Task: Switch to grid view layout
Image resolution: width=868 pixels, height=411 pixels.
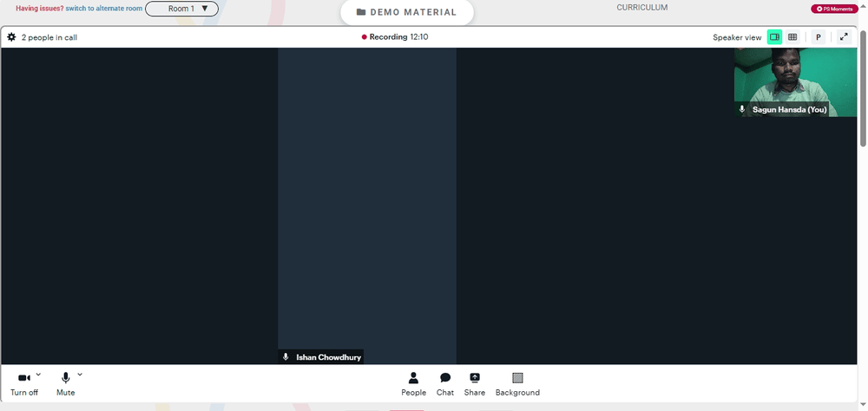Action: (x=792, y=37)
